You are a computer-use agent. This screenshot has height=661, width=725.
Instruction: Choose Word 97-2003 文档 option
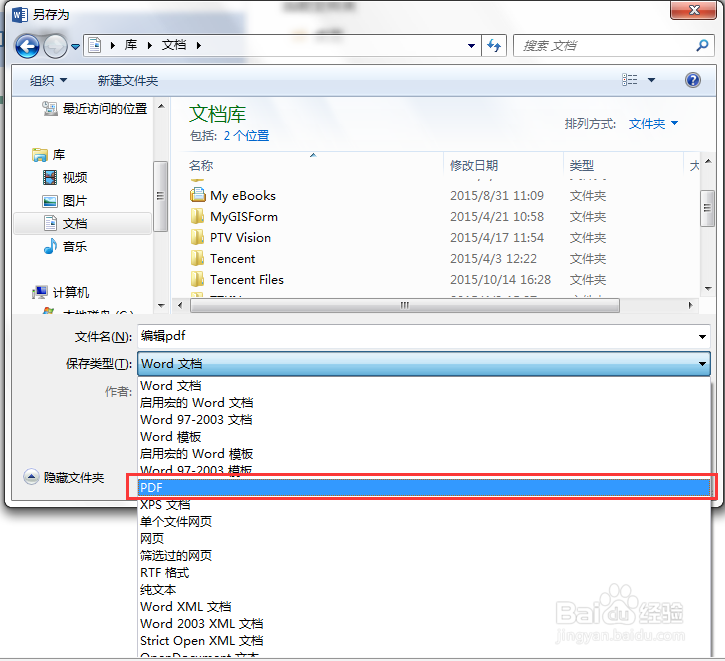(424, 420)
